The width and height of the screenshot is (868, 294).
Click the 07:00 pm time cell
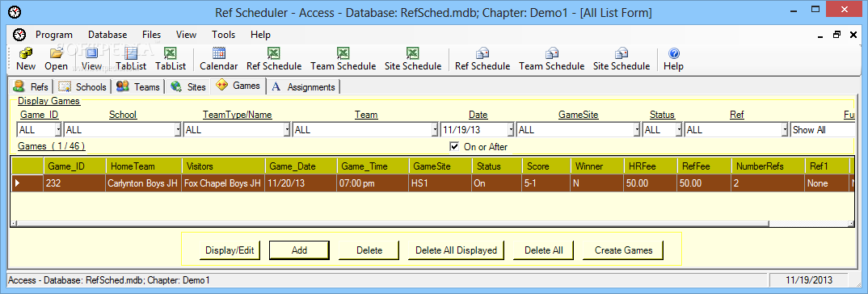tap(373, 183)
